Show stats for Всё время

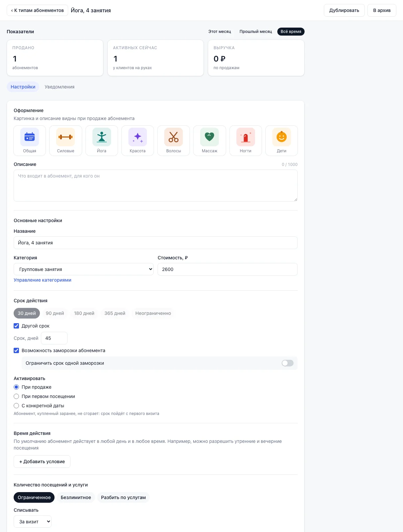click(291, 32)
